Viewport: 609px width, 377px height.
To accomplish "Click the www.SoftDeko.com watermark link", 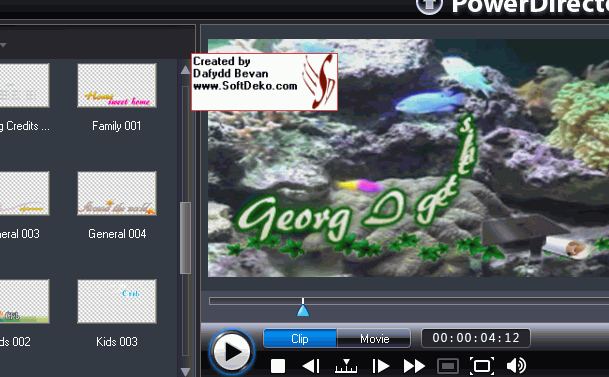I will tap(245, 86).
